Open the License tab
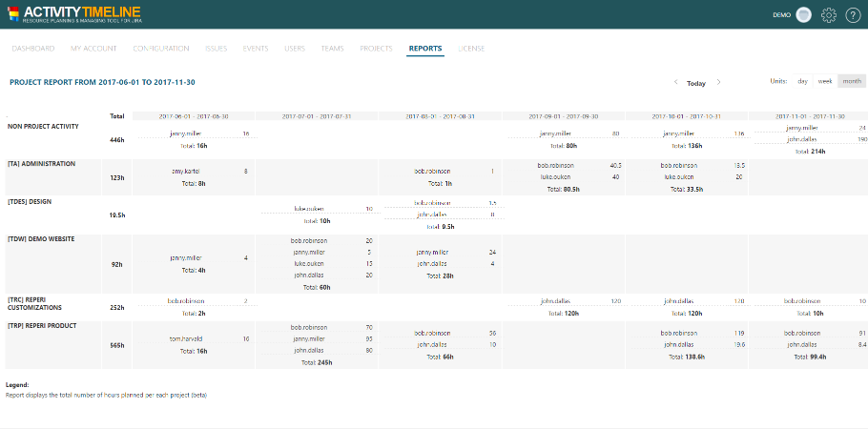This screenshot has width=868, height=429. point(471,48)
